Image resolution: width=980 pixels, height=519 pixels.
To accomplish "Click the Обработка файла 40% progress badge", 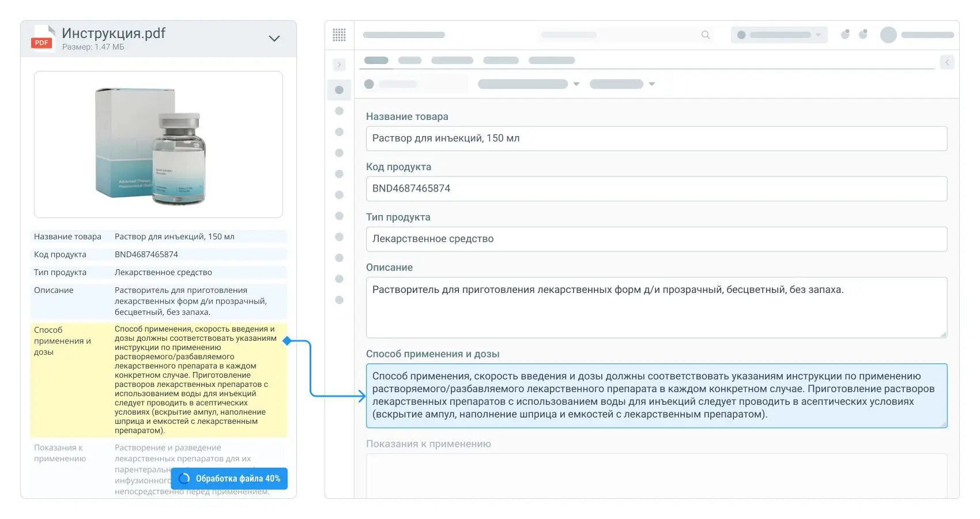I will (229, 478).
